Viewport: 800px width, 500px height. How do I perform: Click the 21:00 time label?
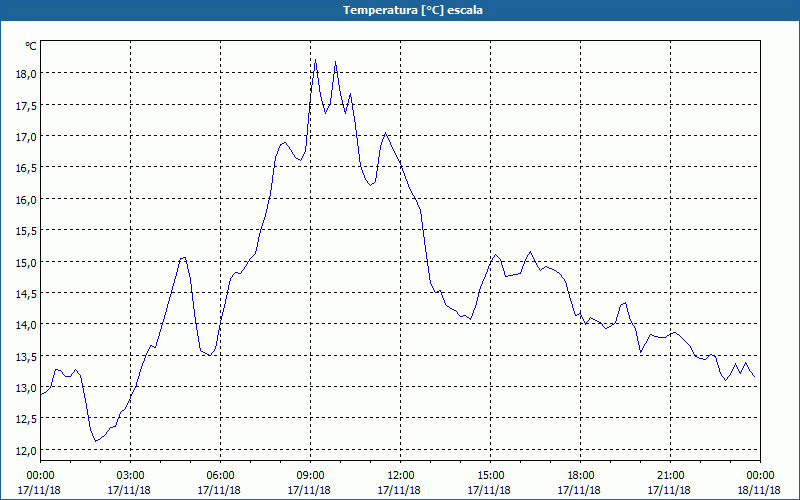coord(670,476)
